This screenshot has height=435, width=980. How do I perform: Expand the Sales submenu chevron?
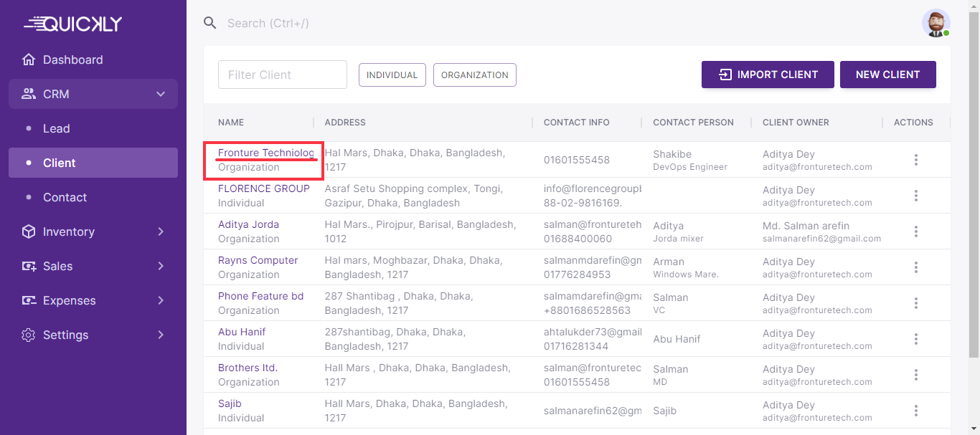(161, 266)
